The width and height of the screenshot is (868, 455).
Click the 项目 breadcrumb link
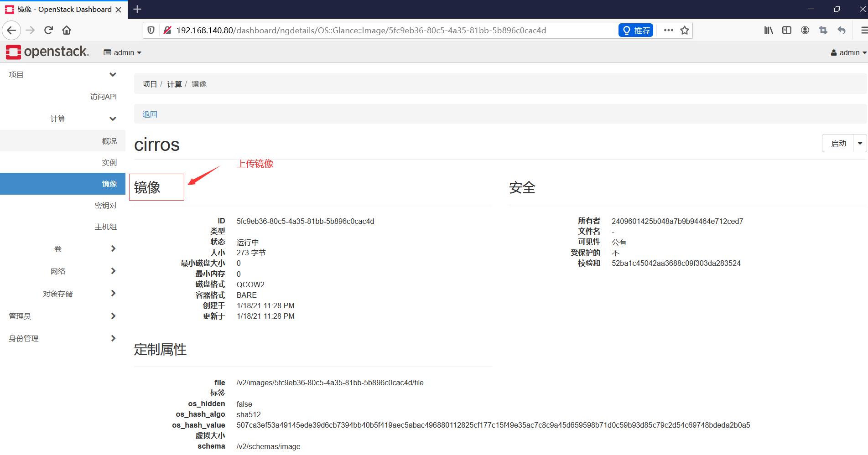click(x=150, y=84)
